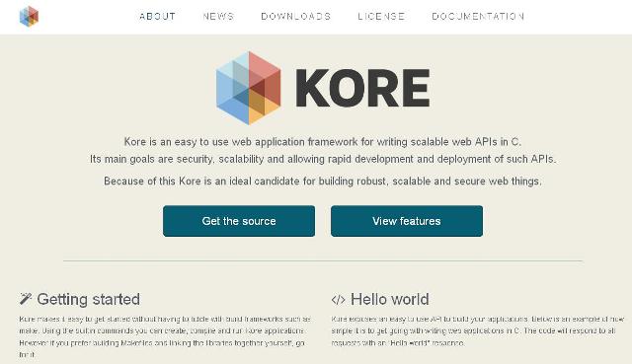Click the Get the source button
Image resolution: width=632 pixels, height=364 pixels.
pos(239,221)
